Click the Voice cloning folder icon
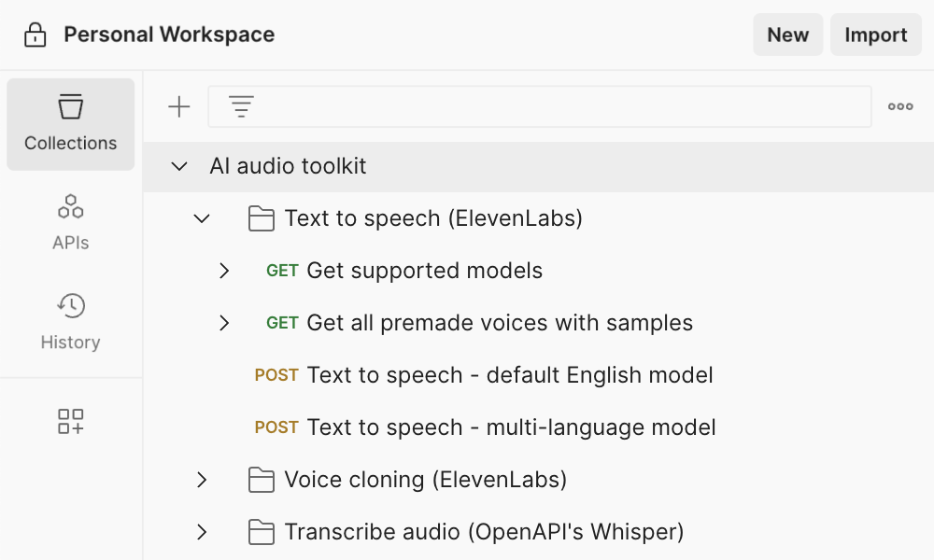934x560 pixels. pyautogui.click(x=262, y=481)
